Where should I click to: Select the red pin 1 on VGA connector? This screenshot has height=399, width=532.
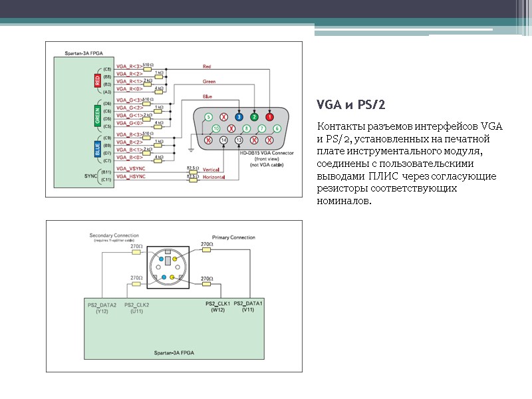tap(269, 117)
